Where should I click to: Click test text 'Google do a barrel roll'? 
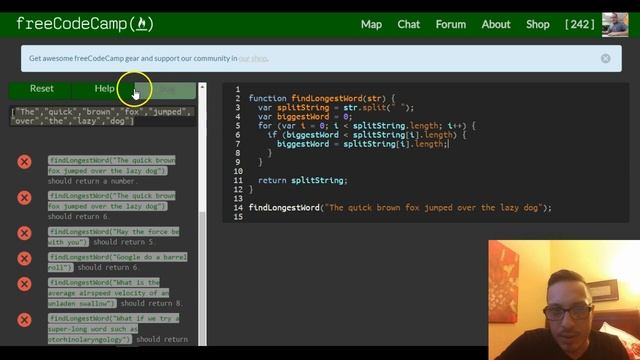[x=118, y=262]
